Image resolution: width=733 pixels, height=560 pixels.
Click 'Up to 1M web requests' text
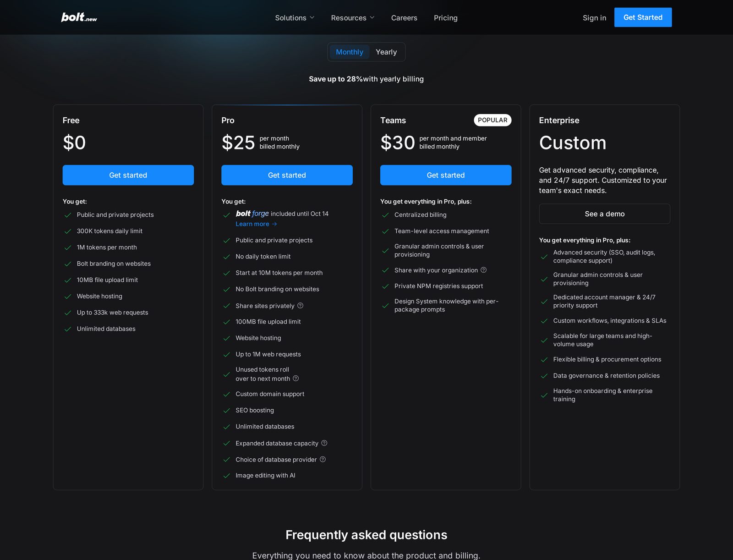pos(268,354)
